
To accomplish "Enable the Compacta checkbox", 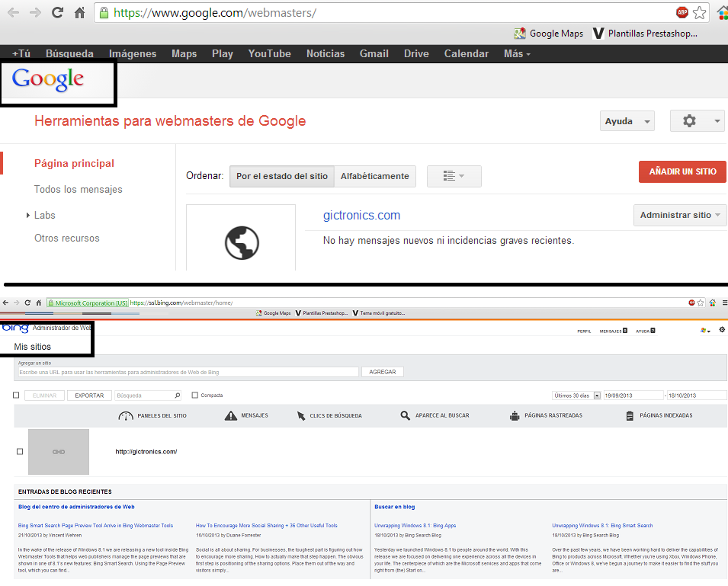I will (195, 395).
